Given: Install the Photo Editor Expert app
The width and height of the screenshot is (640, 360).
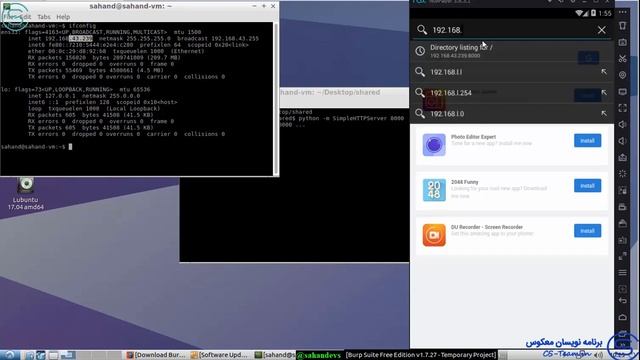Looking at the screenshot, I should [x=587, y=140].
